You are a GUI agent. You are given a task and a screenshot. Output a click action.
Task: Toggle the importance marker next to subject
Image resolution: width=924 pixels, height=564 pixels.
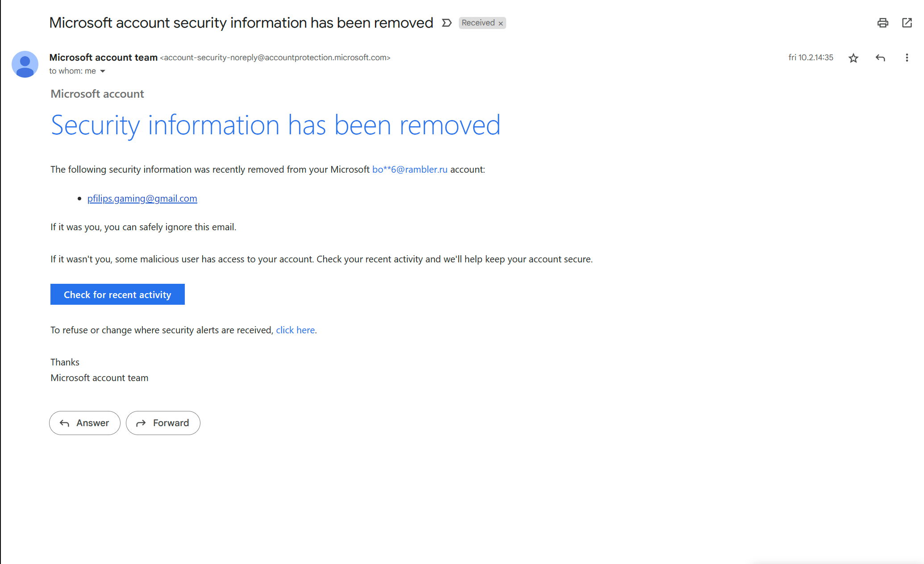(446, 23)
